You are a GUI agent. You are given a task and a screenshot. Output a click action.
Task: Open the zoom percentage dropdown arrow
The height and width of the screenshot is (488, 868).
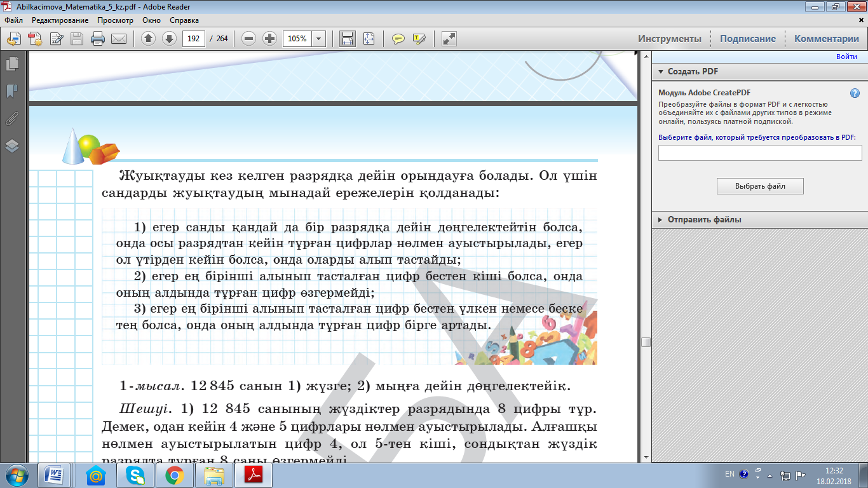point(319,39)
